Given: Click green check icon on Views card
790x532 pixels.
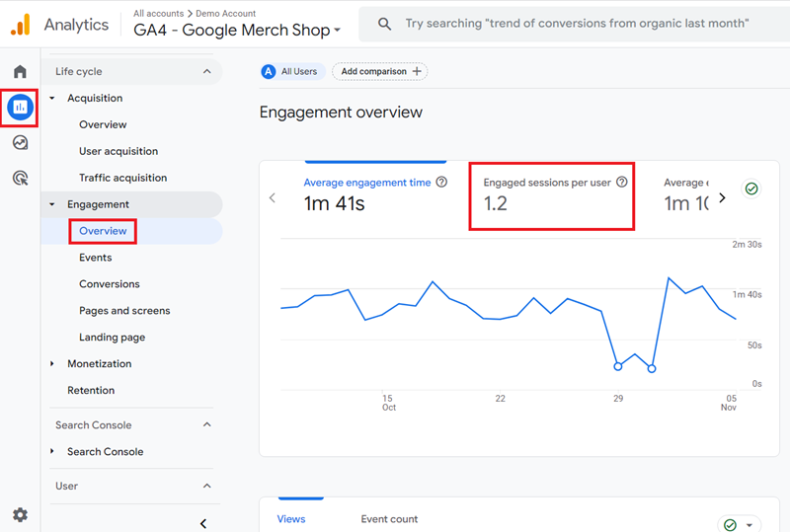Looking at the screenshot, I should coord(730,524).
